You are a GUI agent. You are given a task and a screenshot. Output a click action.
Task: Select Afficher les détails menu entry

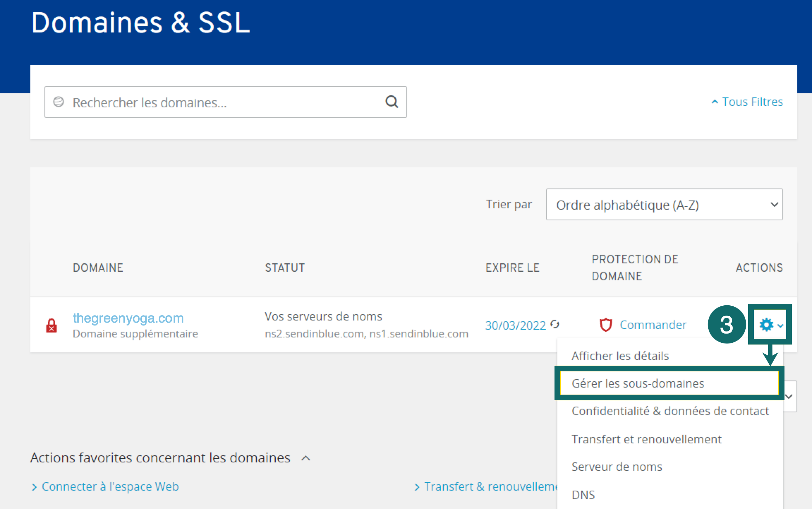[x=620, y=356]
